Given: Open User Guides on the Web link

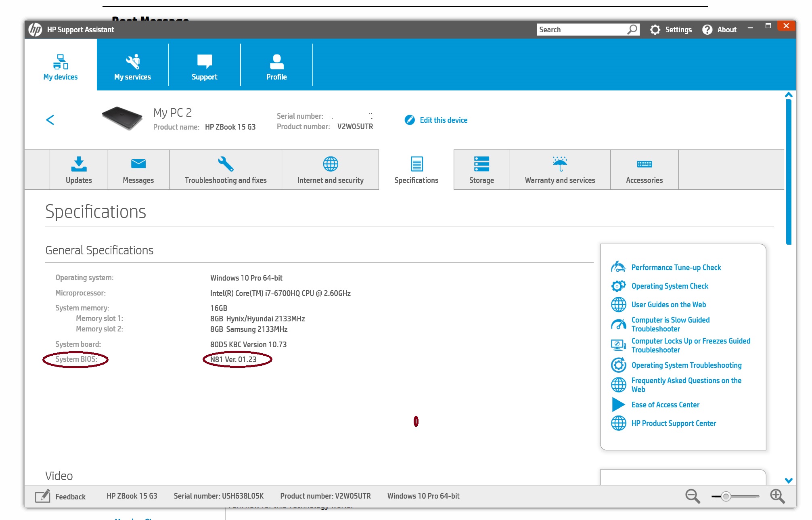Looking at the screenshot, I should point(668,304).
